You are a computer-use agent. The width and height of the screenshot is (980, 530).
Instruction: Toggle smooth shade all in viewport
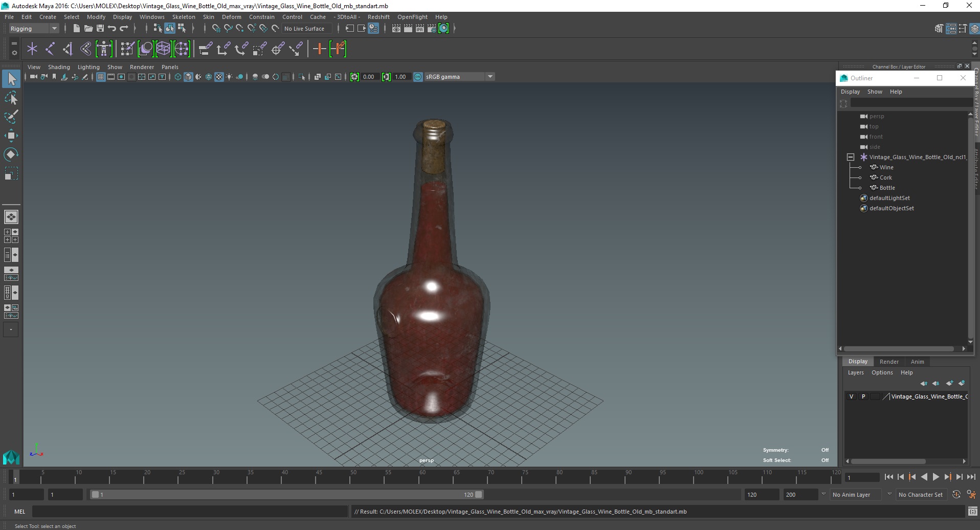click(188, 77)
